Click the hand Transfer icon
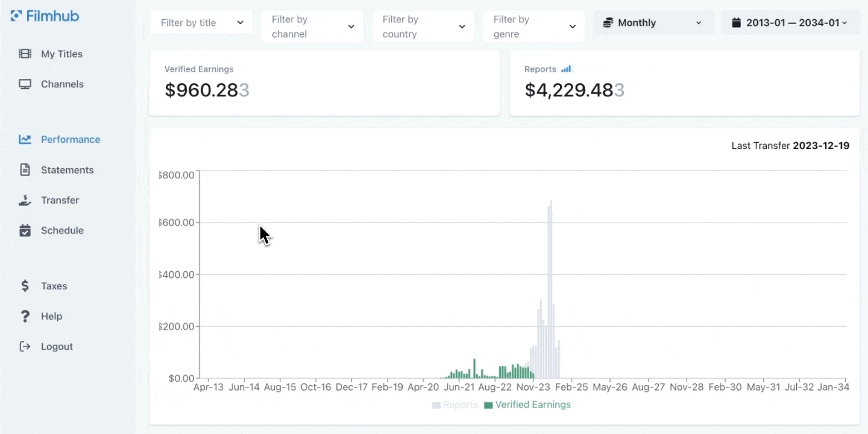The width and height of the screenshot is (868, 434). 25,200
